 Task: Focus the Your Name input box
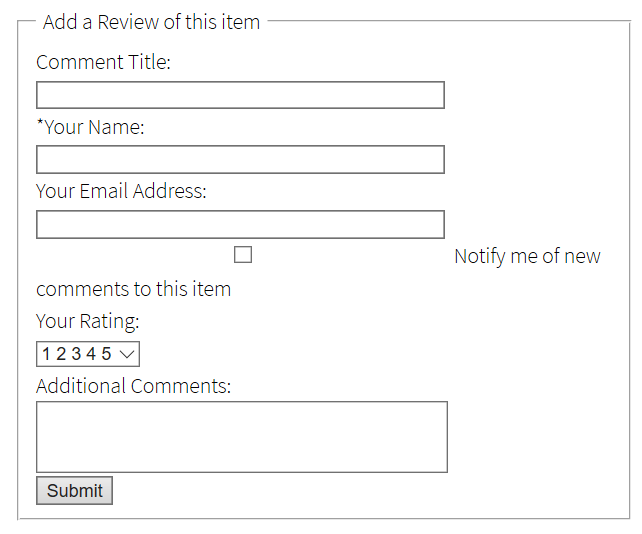pos(240,160)
